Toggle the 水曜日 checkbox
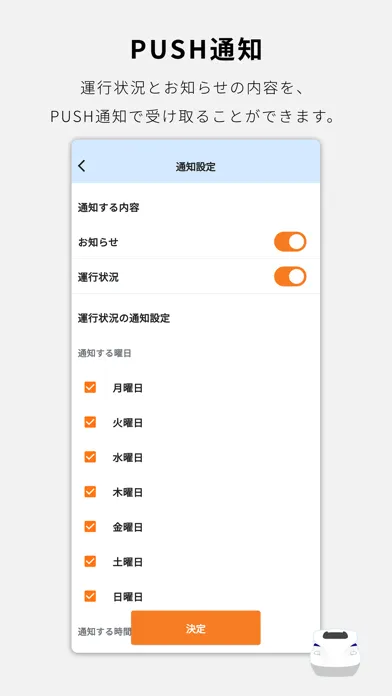Viewport: 392px width, 696px height. coord(90,457)
